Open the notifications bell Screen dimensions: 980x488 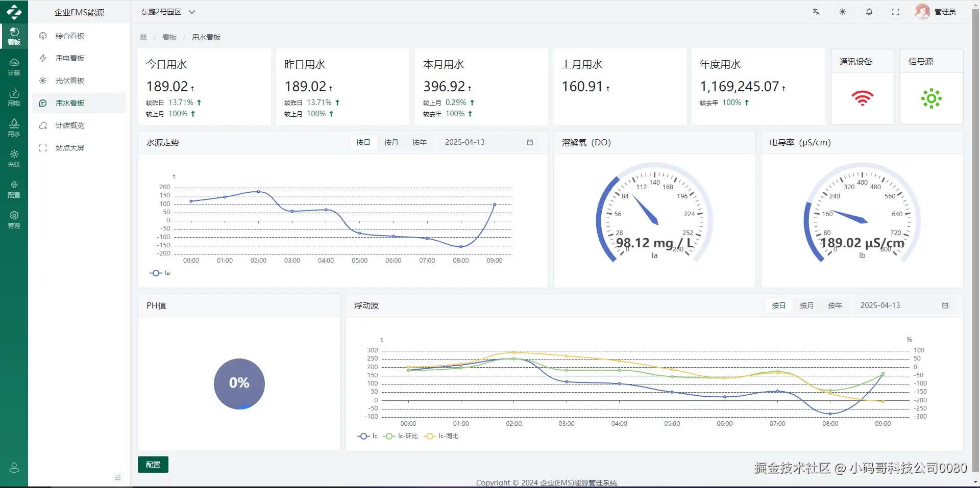point(869,12)
